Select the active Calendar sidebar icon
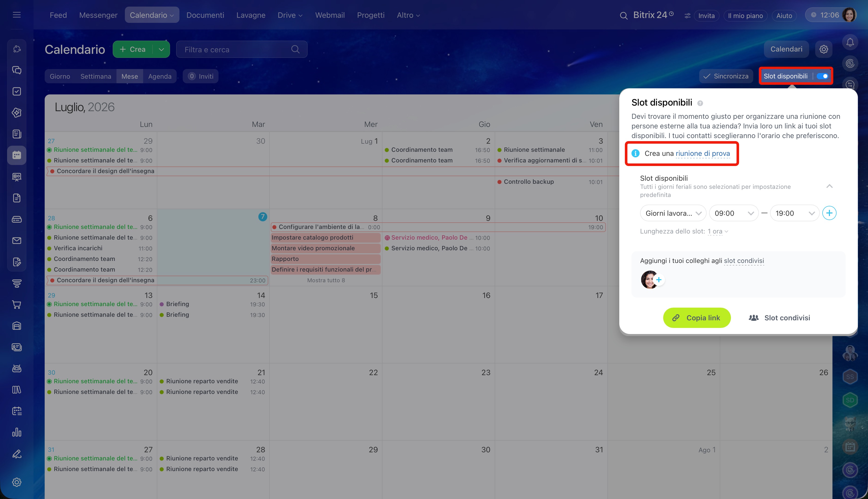This screenshot has width=868, height=499. (x=16, y=155)
